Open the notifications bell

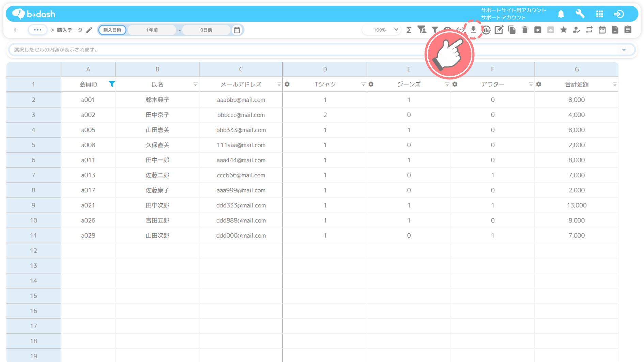pyautogui.click(x=561, y=14)
